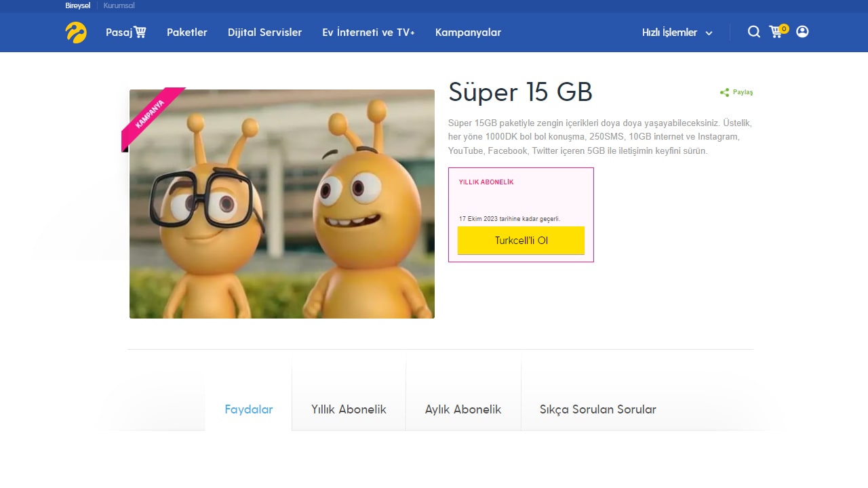
Task: Select the Aylık Abonelik tab
Action: pos(463,409)
